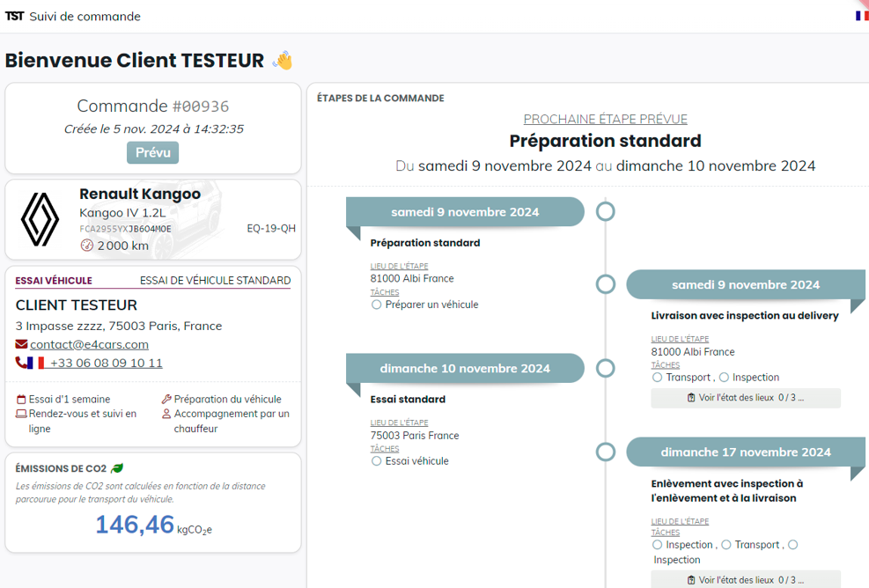Click the Renault brand logo
Image resolution: width=869 pixels, height=588 pixels.
click(40, 220)
